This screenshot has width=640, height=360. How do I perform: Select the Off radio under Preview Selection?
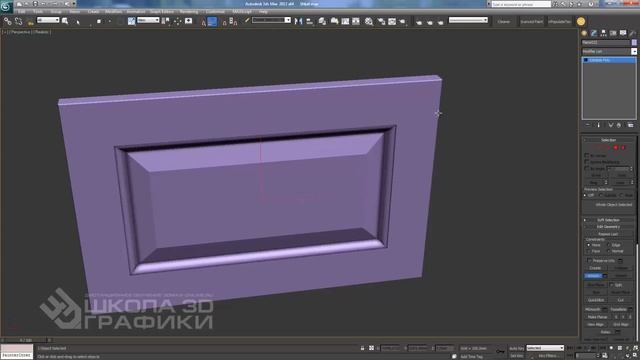[x=585, y=195]
